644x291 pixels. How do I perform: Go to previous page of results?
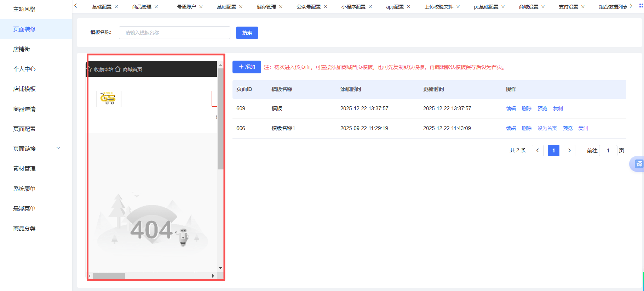[537, 150]
